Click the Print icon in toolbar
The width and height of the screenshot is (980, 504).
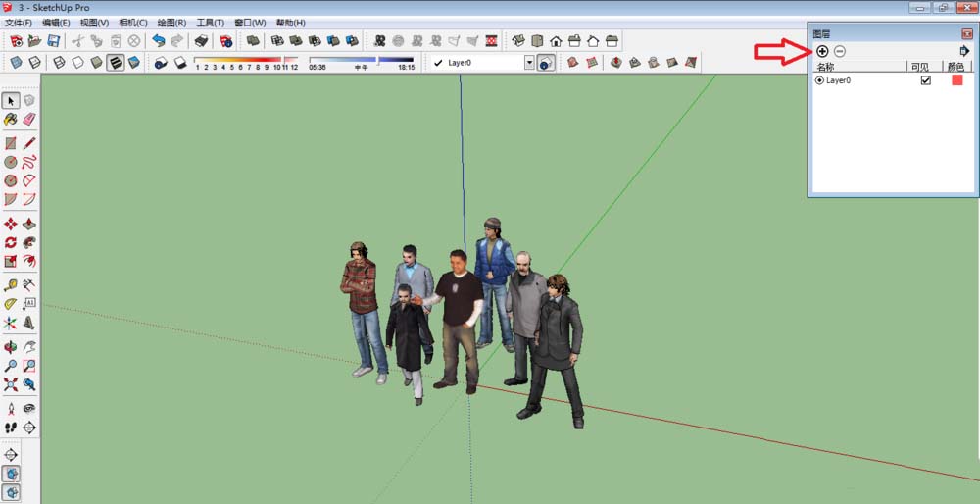[201, 41]
